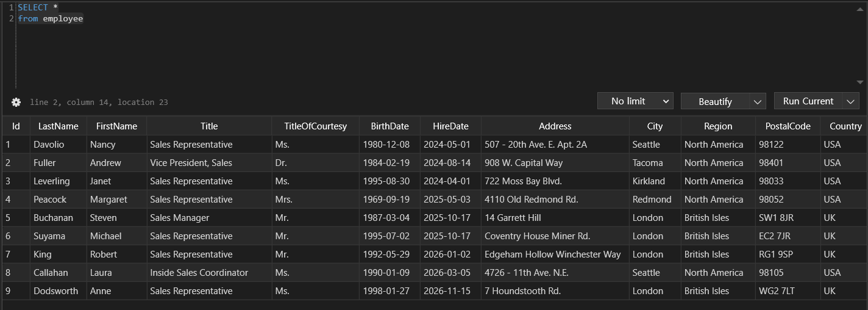Click the editor scroll-down arrow
Image resolution: width=868 pixels, height=310 pixels.
(x=860, y=82)
